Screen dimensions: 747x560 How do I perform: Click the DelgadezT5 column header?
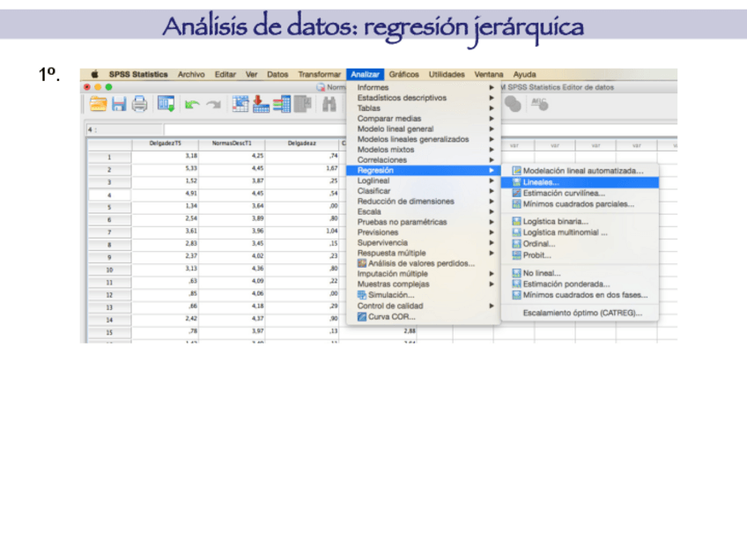click(x=164, y=144)
